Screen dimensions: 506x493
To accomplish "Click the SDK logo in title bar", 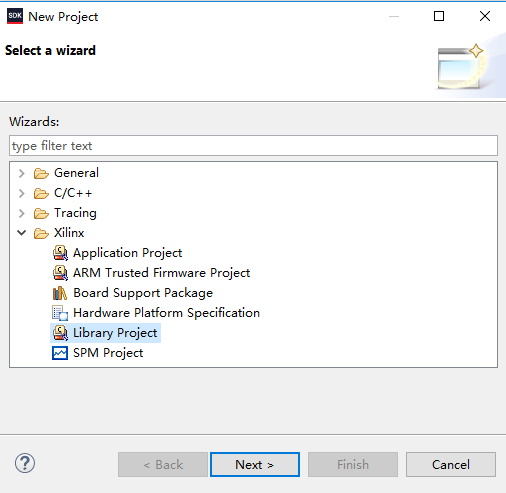I will point(15,16).
